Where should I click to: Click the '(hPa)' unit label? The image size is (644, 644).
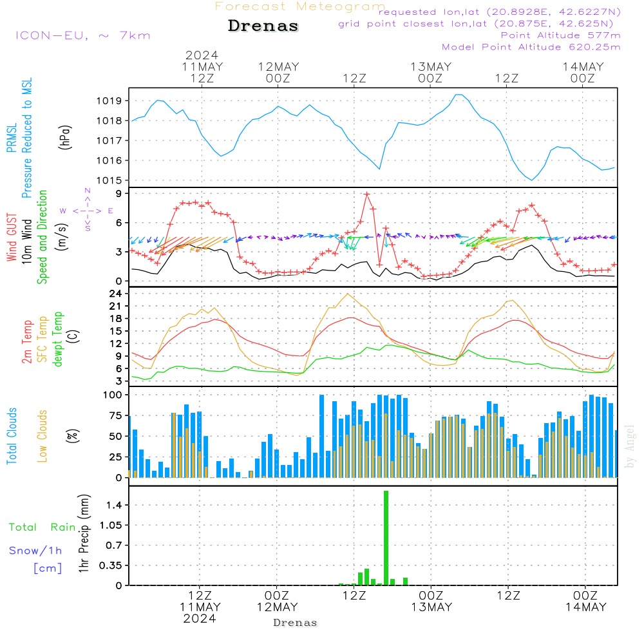(x=65, y=137)
